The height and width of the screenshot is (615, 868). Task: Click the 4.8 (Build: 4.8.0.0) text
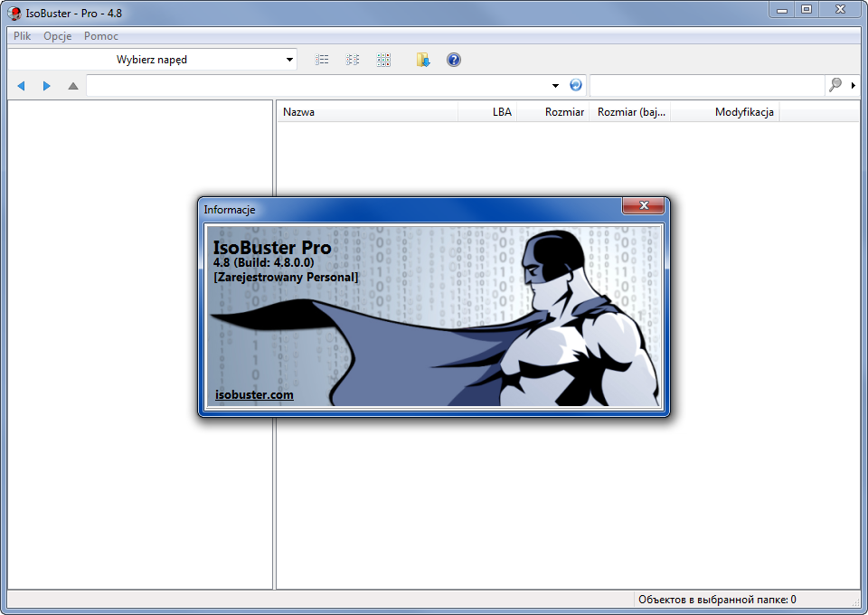coord(263,262)
